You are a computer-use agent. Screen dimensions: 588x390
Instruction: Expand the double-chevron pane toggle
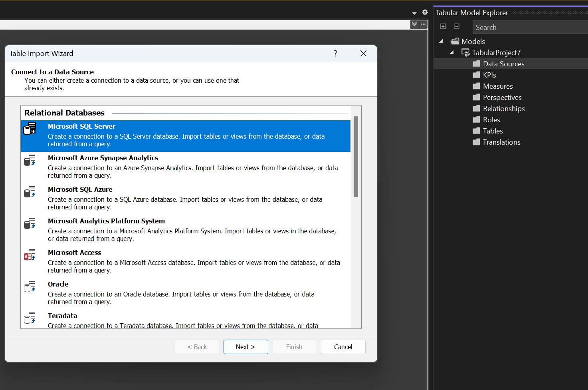pyautogui.click(x=414, y=24)
